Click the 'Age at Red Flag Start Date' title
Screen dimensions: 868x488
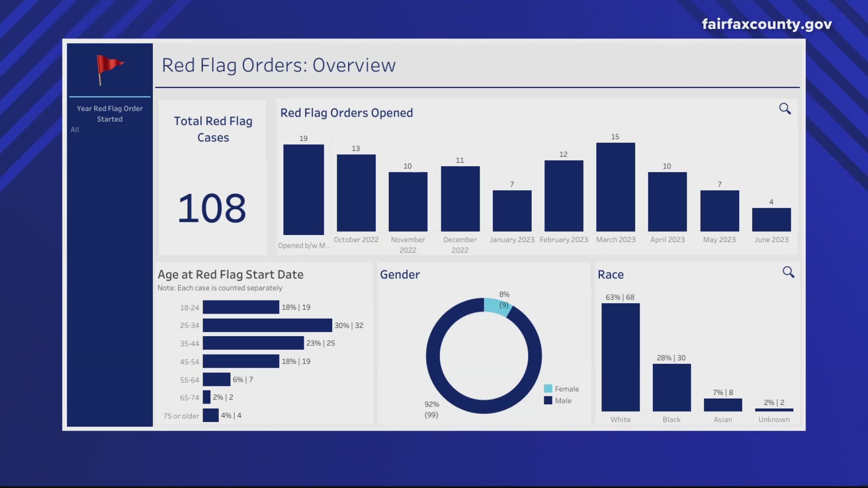[x=231, y=274]
